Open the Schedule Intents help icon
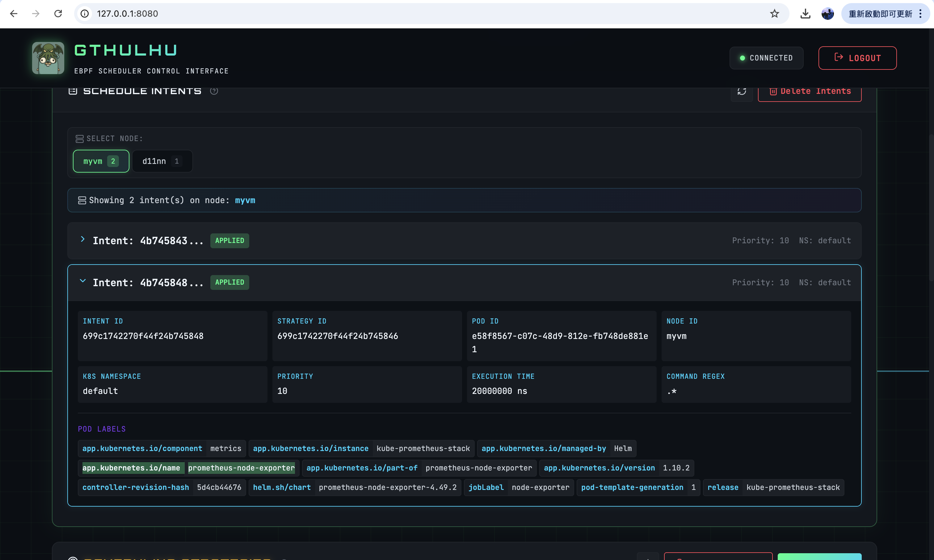Image resolution: width=934 pixels, height=560 pixels. pyautogui.click(x=214, y=91)
